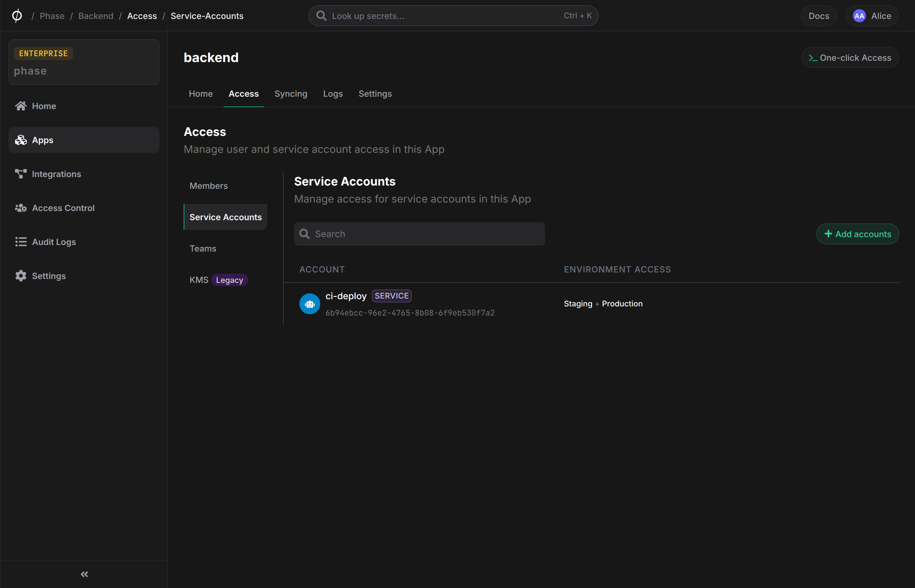The height and width of the screenshot is (588, 915).
Task: Select the Access tab
Action: (x=243, y=93)
